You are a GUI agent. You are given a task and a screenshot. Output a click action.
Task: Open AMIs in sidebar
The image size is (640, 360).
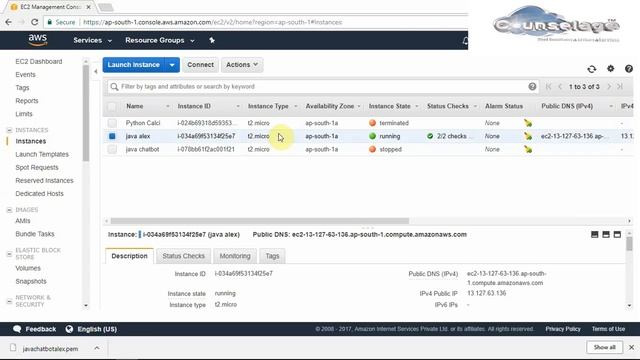tap(23, 221)
